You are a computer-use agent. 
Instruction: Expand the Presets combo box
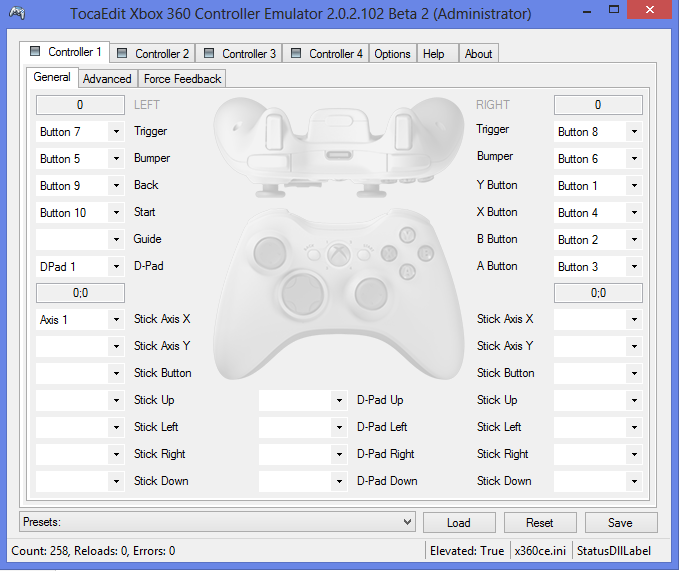click(x=217, y=522)
